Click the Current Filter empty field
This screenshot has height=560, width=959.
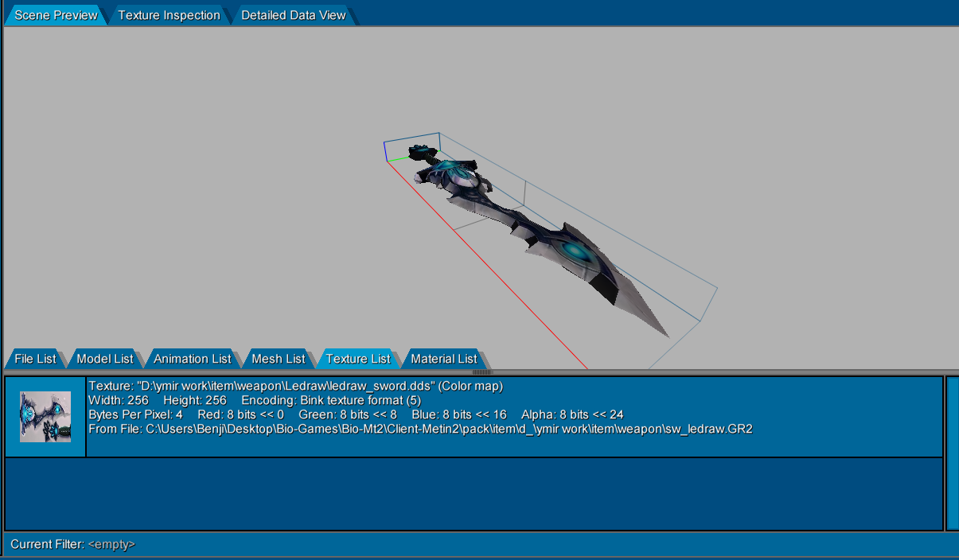pos(111,544)
